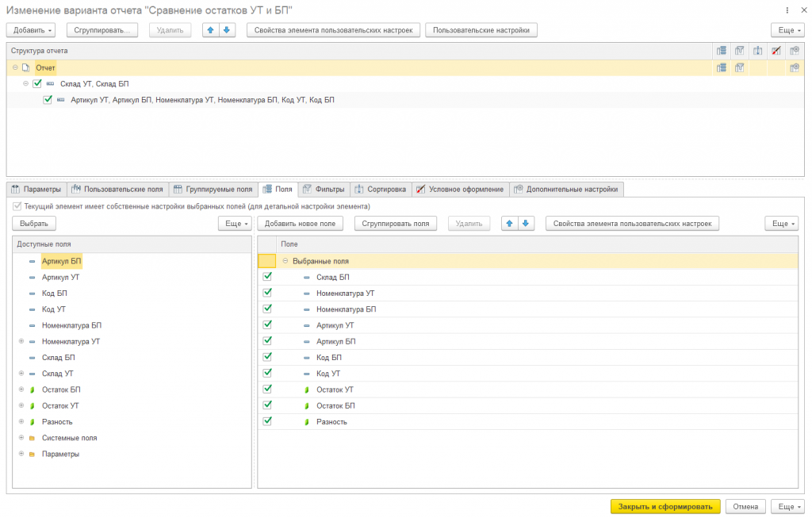Open the three-dot window menu
The height and width of the screenshot is (518, 812).
tap(787, 10)
